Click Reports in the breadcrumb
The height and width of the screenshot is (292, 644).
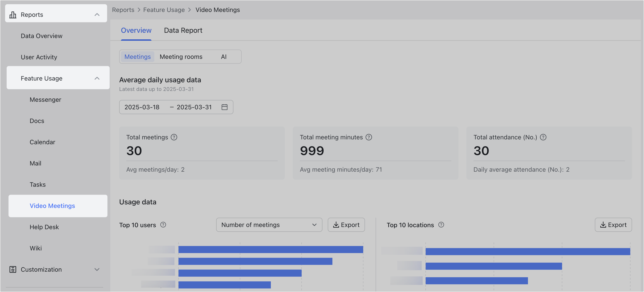point(123,10)
